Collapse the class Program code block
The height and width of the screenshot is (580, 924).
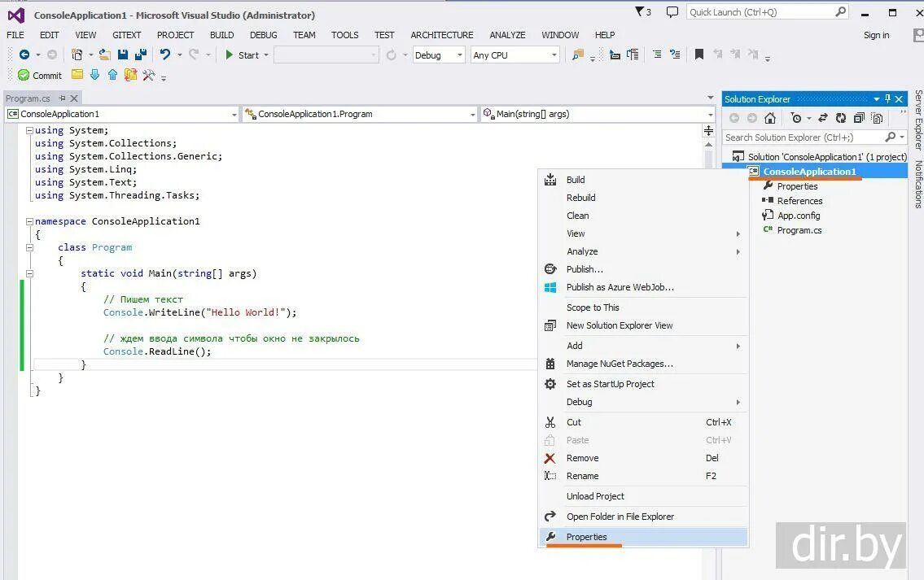pos(29,248)
